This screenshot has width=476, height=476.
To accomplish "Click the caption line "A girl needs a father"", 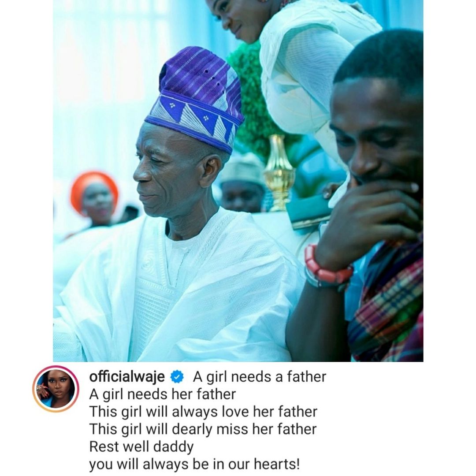I will coord(260,377).
